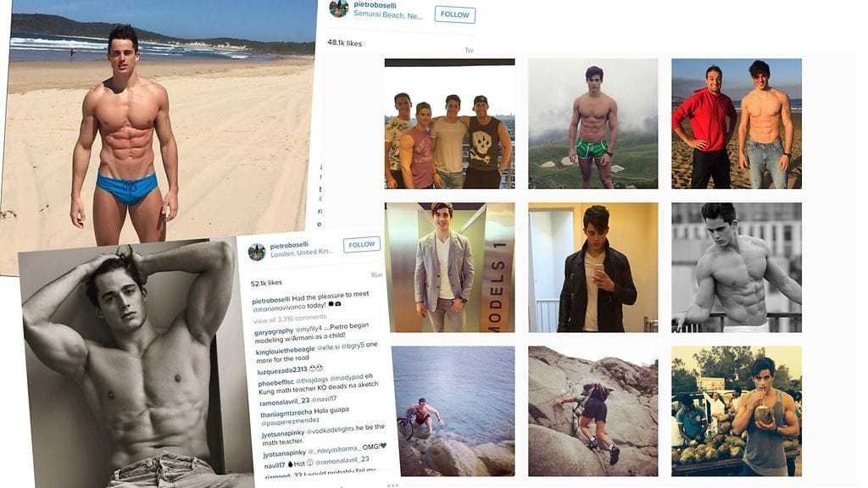Open profile avatar beside Samurai Beach location

pyautogui.click(x=339, y=8)
